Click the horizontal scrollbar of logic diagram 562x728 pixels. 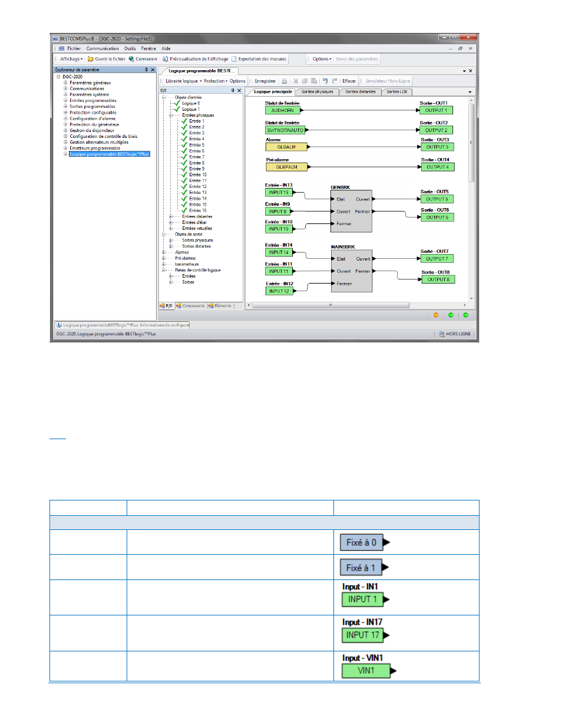(x=330, y=305)
